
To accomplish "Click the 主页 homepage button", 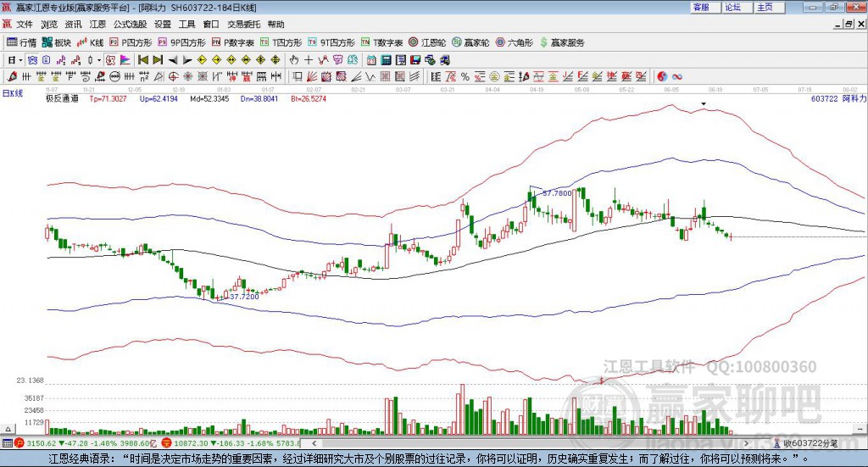I will pos(770,7).
